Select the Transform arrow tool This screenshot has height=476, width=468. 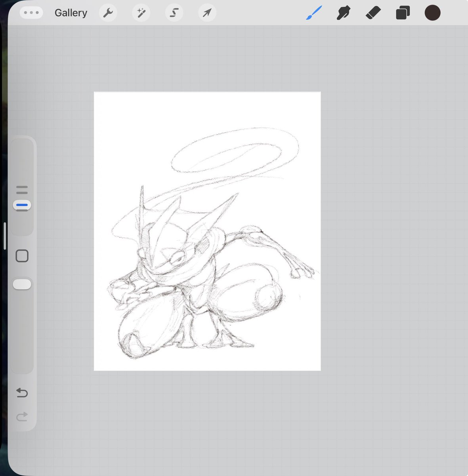(206, 12)
